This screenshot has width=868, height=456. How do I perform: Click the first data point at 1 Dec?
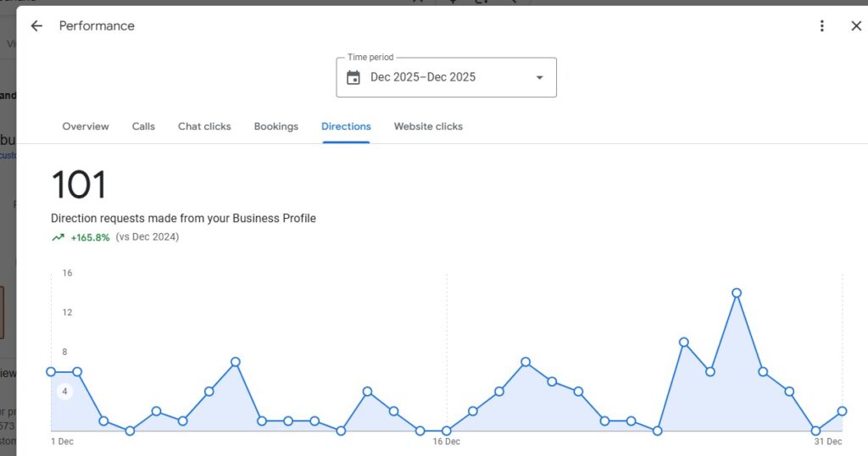click(x=51, y=371)
